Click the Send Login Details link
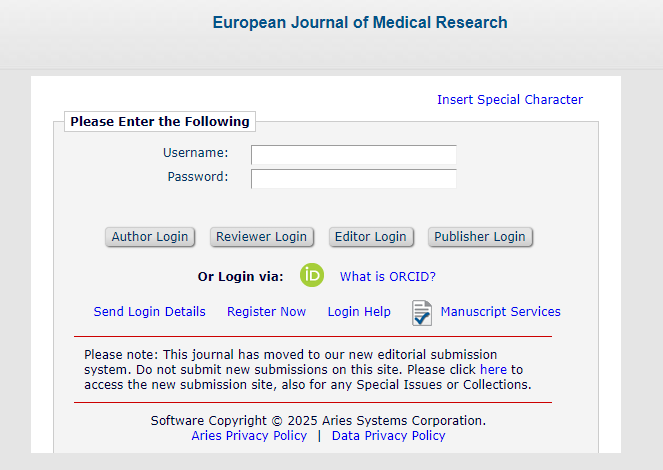Image resolution: width=663 pixels, height=470 pixels. [x=149, y=312]
